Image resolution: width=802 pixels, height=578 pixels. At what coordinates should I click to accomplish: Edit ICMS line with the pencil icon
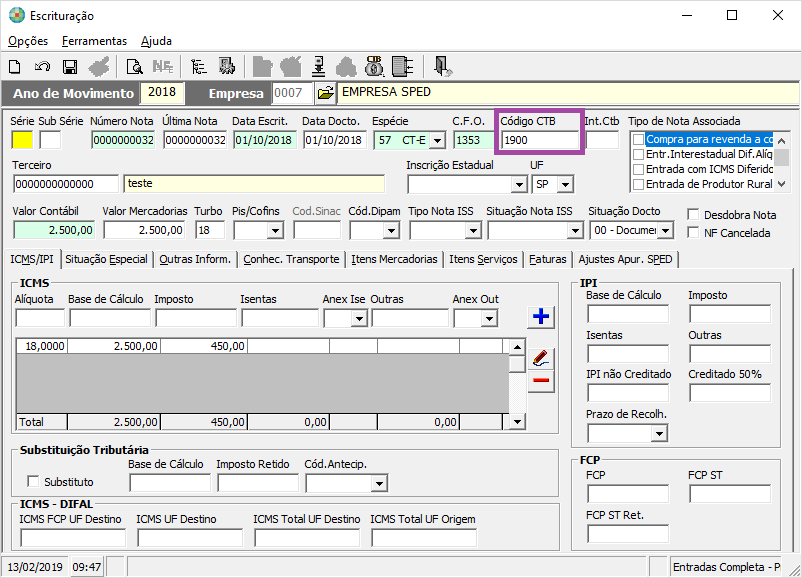click(541, 357)
